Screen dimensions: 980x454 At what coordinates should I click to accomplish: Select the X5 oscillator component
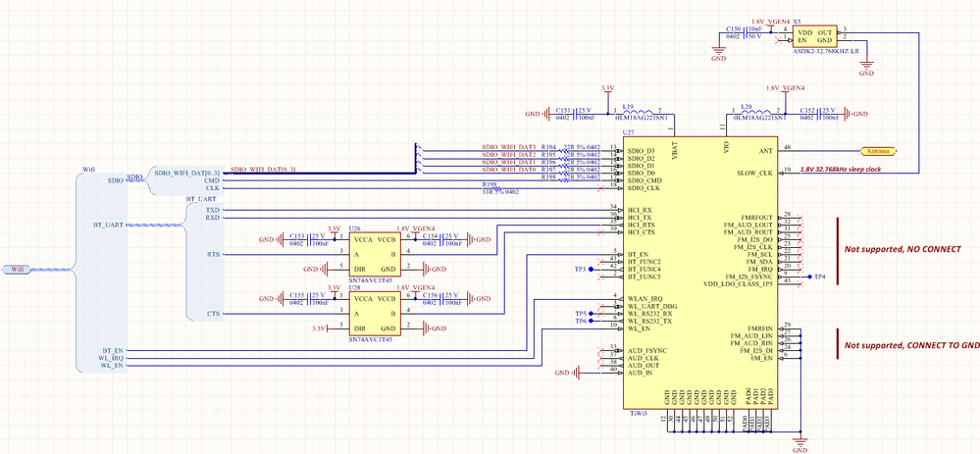pos(815,37)
